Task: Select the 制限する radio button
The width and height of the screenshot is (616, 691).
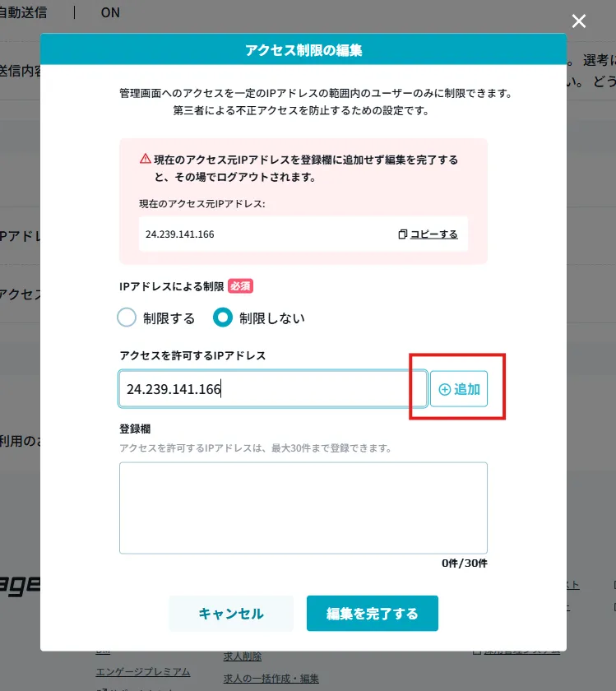Action: tap(127, 318)
